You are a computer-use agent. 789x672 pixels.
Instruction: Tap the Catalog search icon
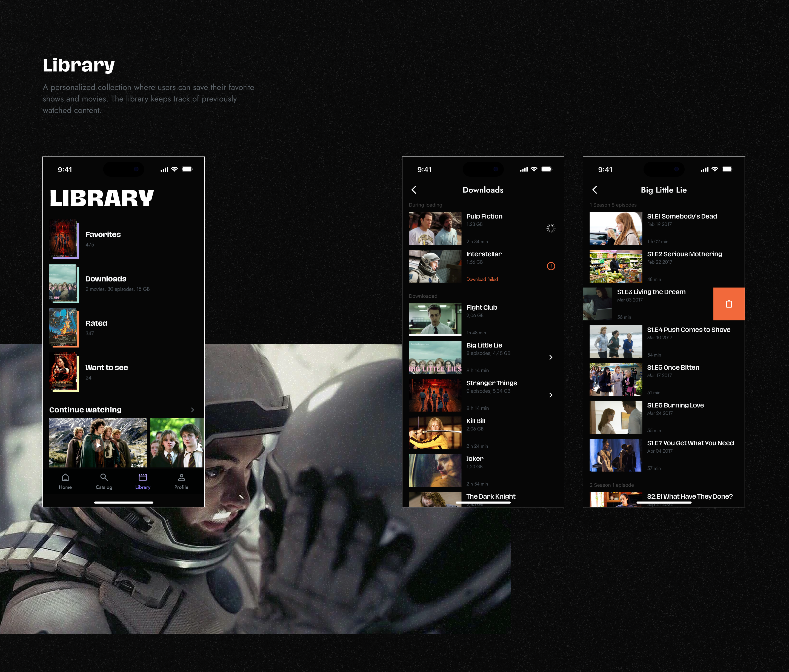104,478
